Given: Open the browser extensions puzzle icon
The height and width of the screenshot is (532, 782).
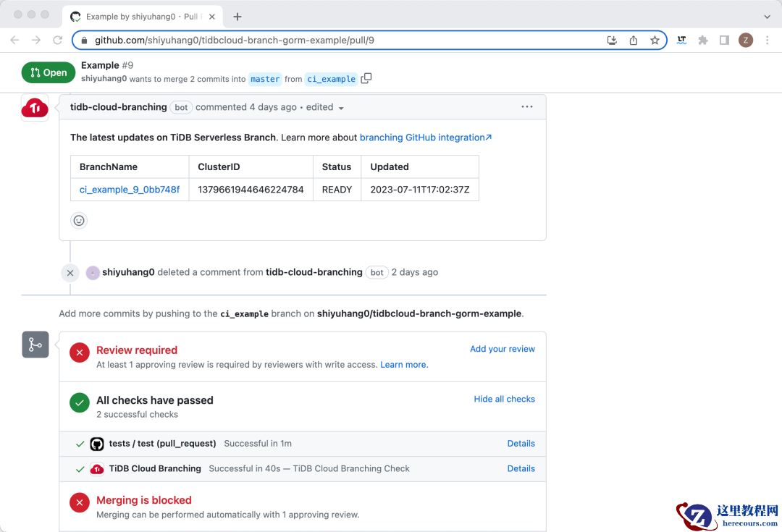Looking at the screenshot, I should [x=702, y=41].
